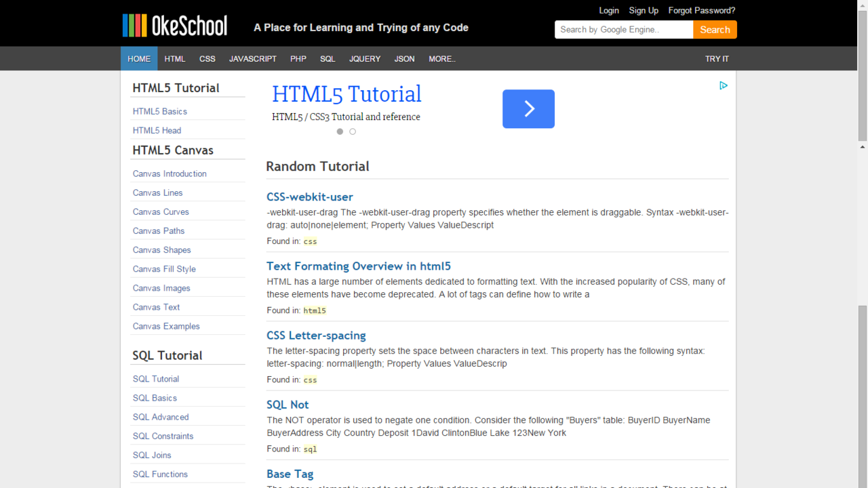This screenshot has height=488, width=868.
Task: Open the HTML5 Basics sidebar link
Action: (x=160, y=111)
